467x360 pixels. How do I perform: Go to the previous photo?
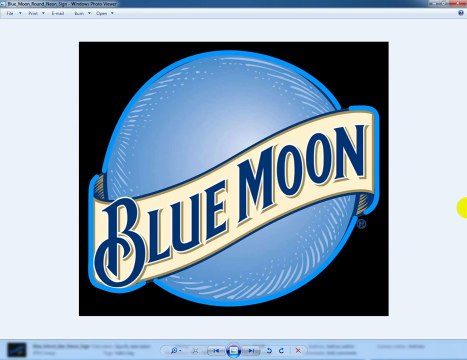point(216,351)
